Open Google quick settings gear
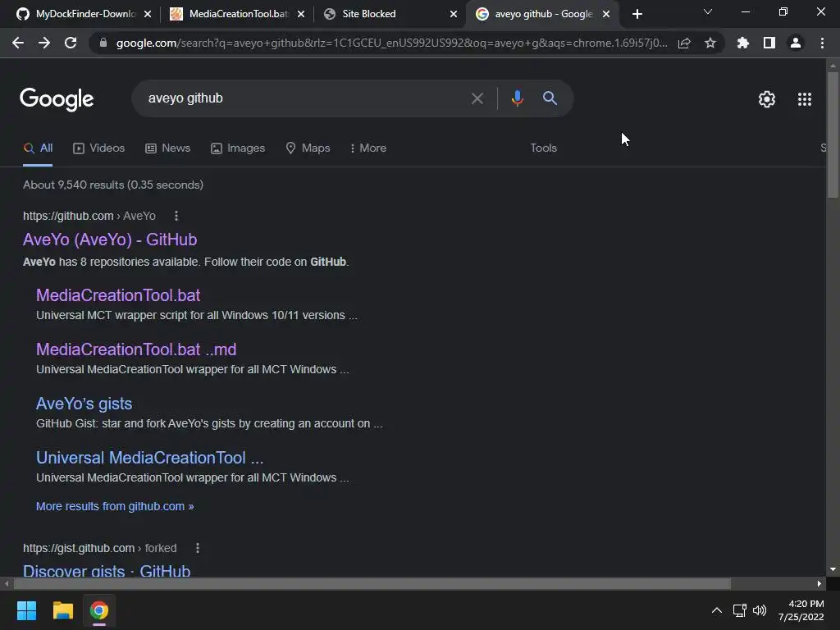The image size is (840, 630). (x=767, y=99)
